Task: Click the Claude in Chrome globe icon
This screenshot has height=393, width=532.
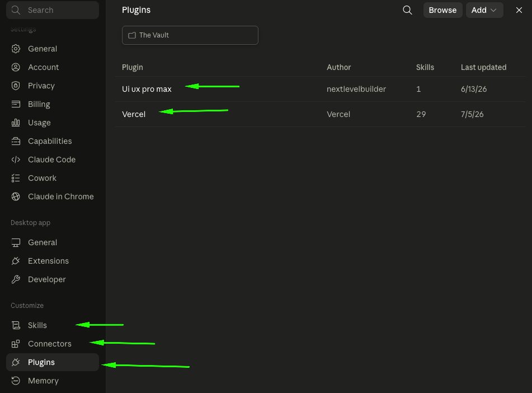Action: [16, 196]
